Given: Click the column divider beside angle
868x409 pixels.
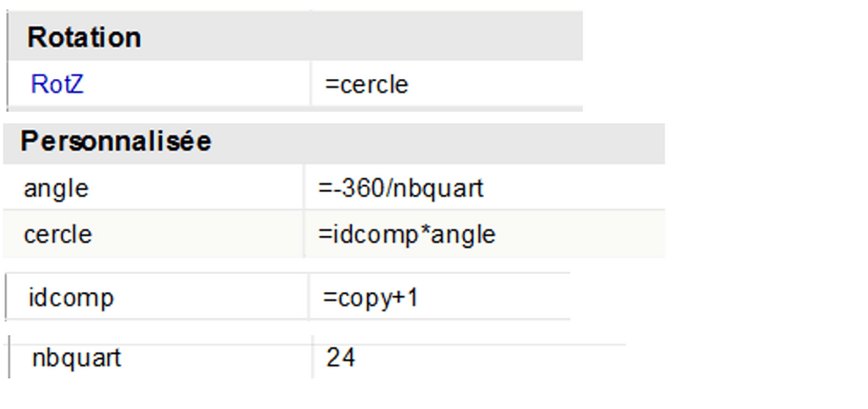Looking at the screenshot, I should (x=304, y=188).
